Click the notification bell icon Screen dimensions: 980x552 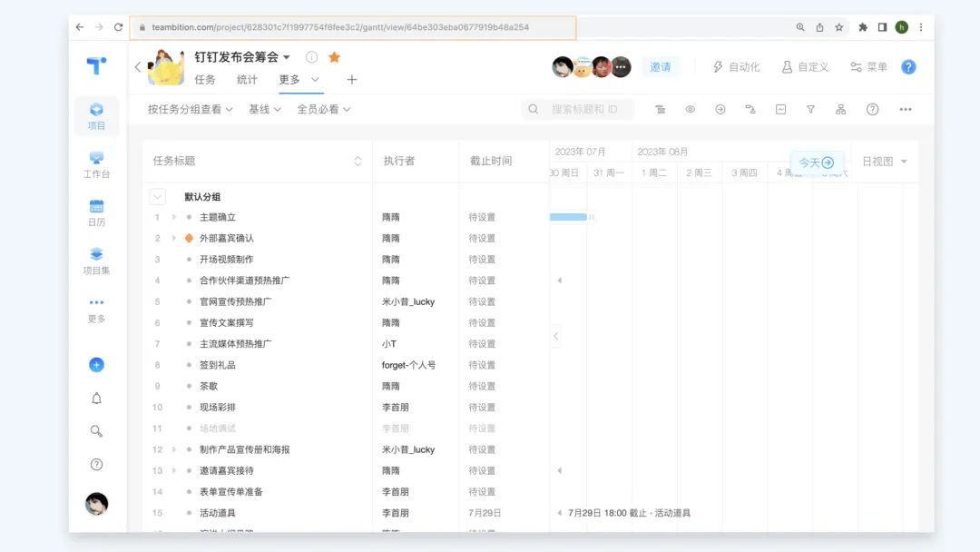[x=96, y=399]
